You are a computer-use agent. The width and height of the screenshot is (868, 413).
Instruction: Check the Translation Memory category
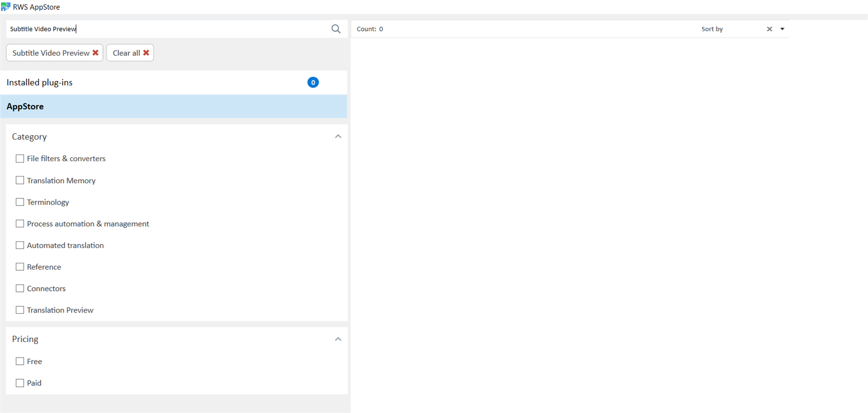(20, 180)
